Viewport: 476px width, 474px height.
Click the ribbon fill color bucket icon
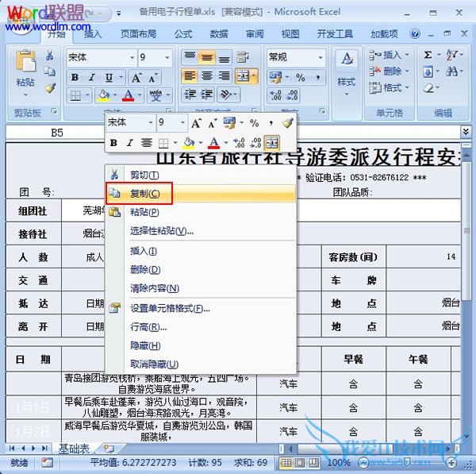[x=103, y=95]
